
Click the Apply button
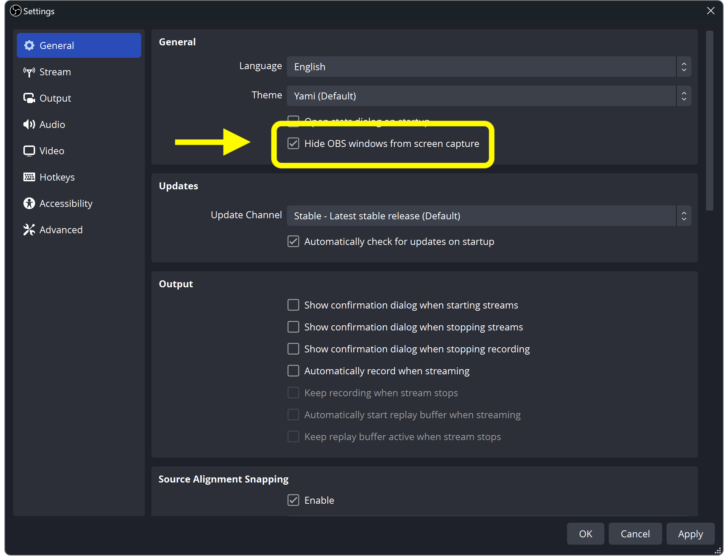(690, 534)
